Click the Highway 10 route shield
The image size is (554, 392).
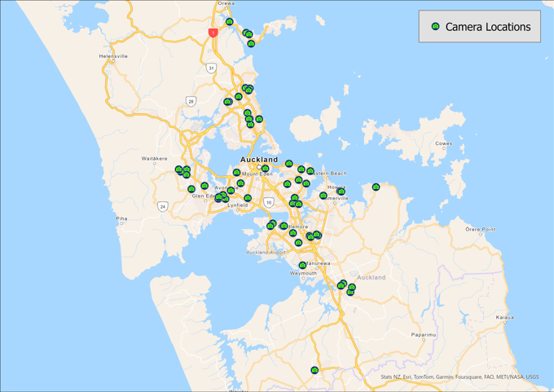[x=268, y=202]
